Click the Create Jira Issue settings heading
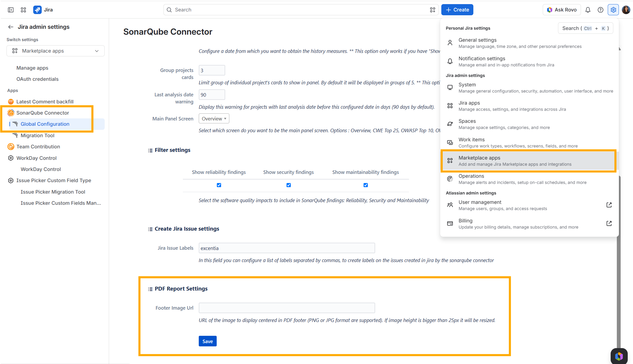This screenshot has width=633, height=364. (187, 229)
